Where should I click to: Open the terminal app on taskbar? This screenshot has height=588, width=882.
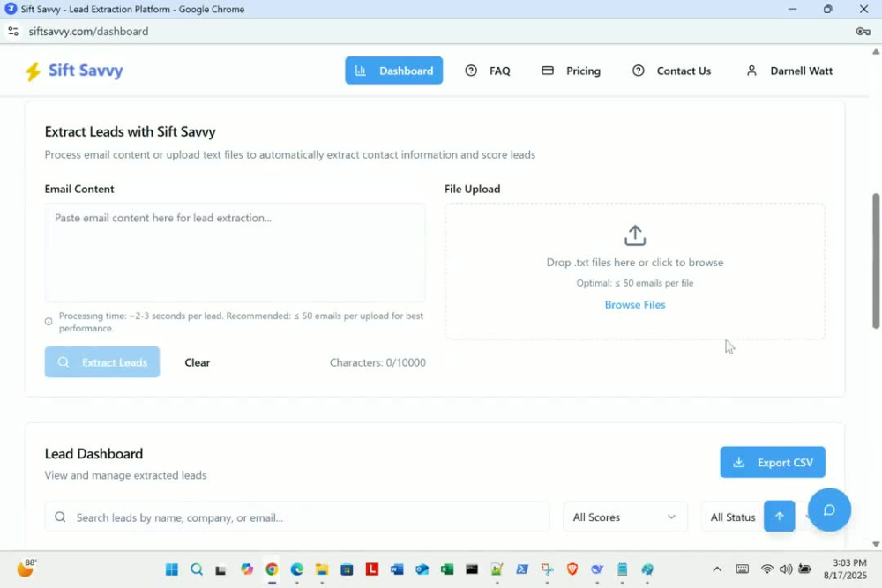(472, 569)
